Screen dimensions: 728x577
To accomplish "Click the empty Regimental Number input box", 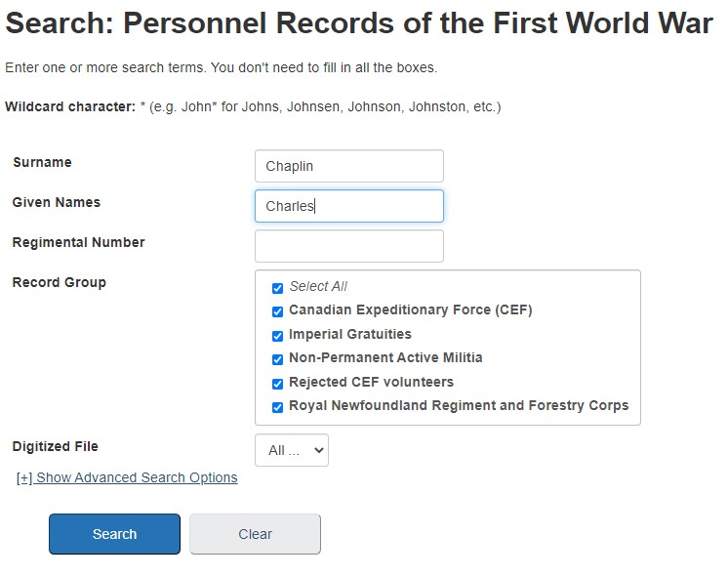I will point(348,246).
